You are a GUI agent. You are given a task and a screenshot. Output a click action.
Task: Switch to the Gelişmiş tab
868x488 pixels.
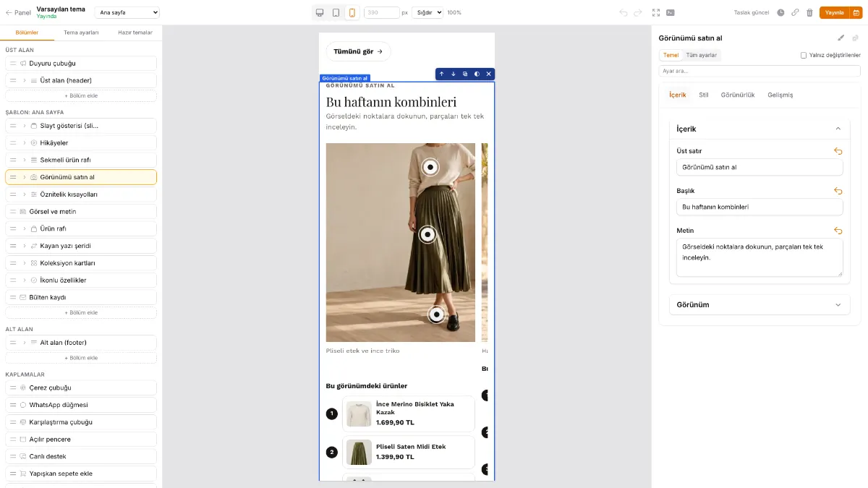tap(780, 95)
